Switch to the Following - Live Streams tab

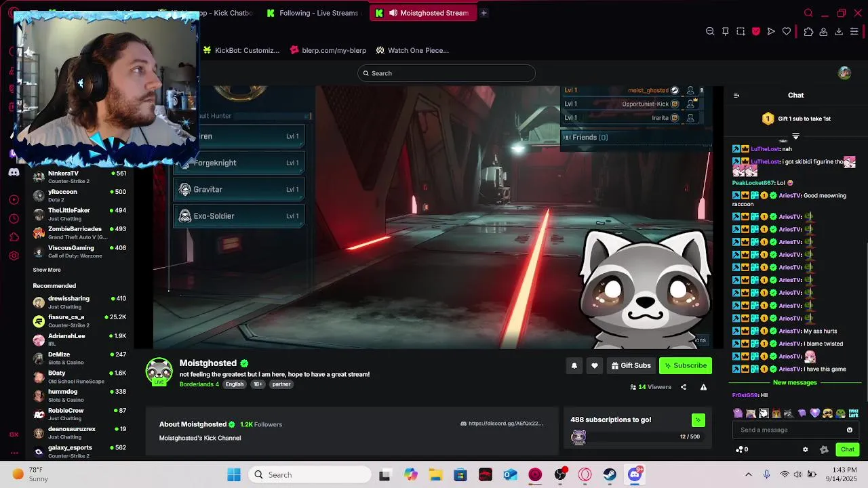315,13
